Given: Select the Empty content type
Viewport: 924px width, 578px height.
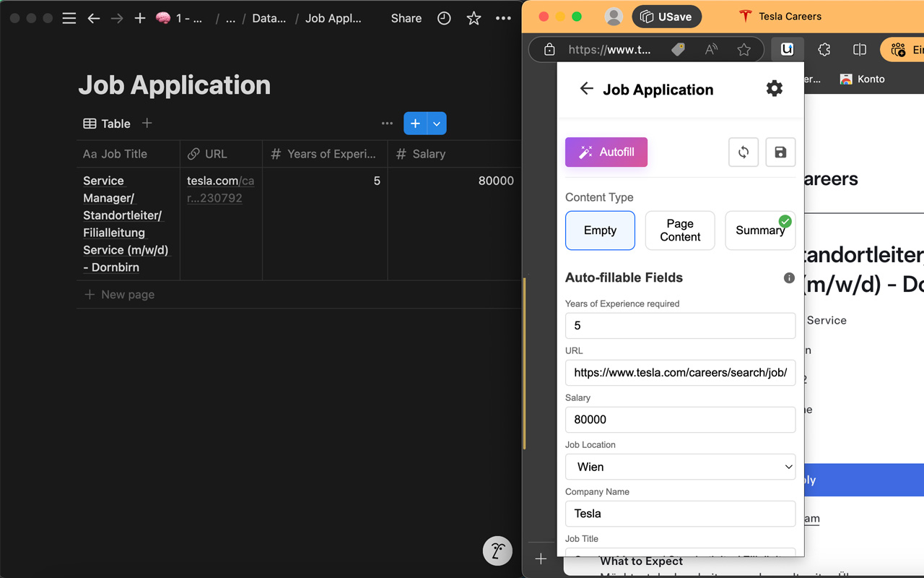Looking at the screenshot, I should coord(600,230).
